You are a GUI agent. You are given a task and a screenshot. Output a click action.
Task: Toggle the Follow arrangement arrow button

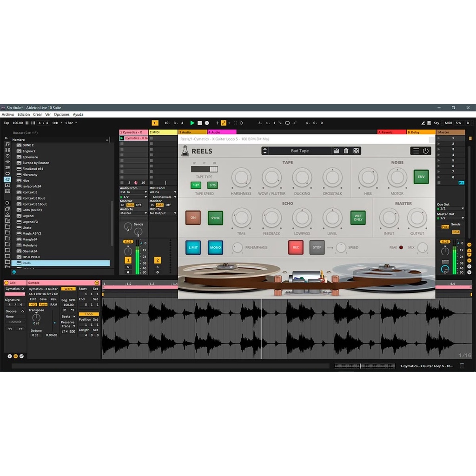coord(155,123)
